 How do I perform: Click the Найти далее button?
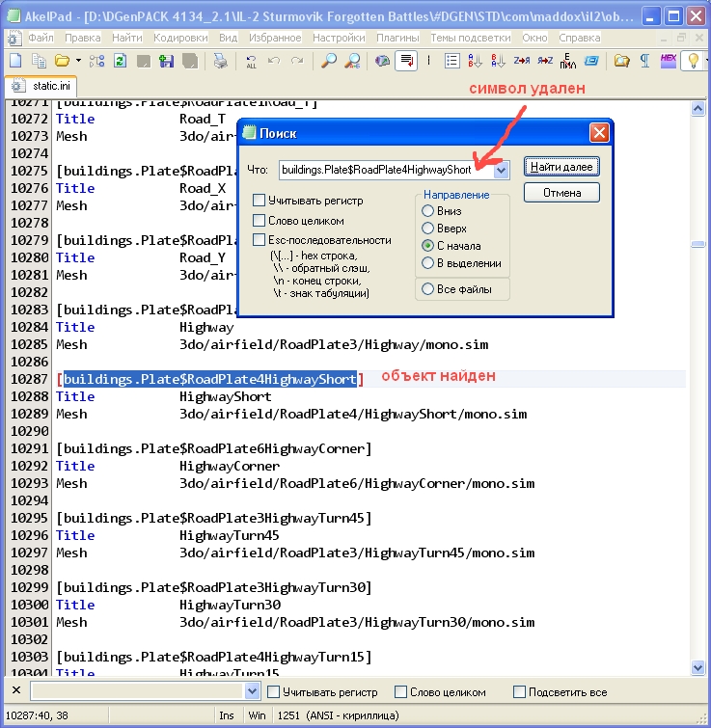click(561, 167)
